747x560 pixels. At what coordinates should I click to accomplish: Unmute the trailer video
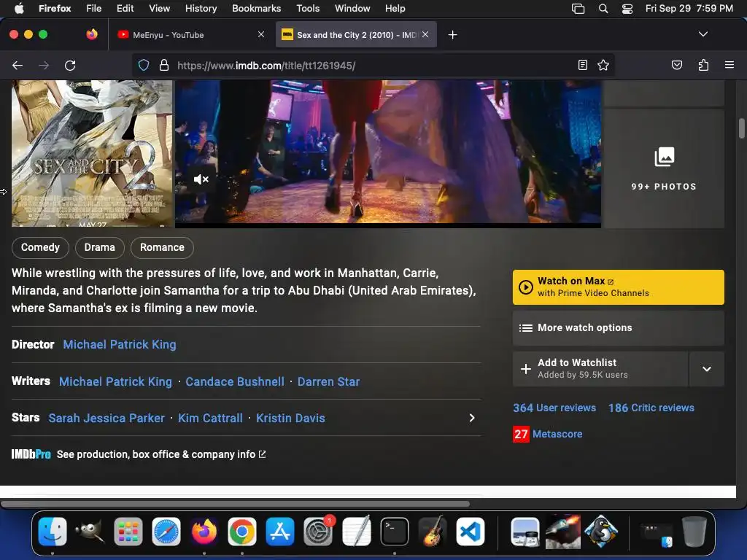click(x=201, y=179)
